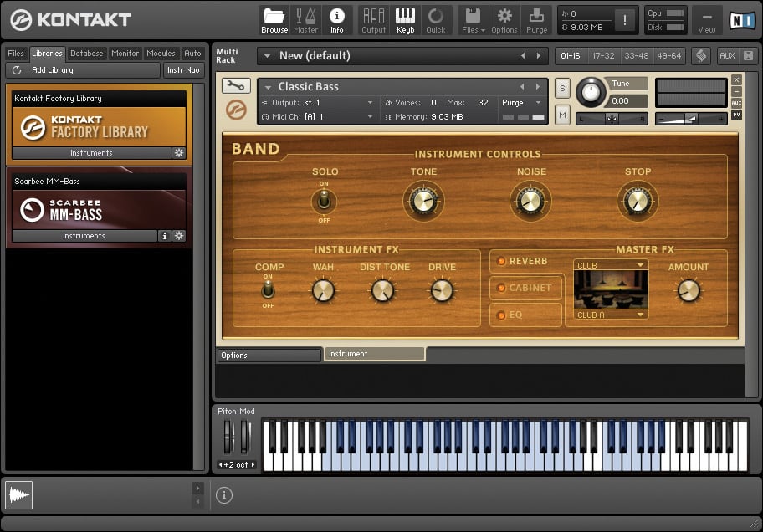Open Scarbee MM-Bass settings gear
Image resolution: width=763 pixels, height=532 pixels.
click(x=179, y=236)
